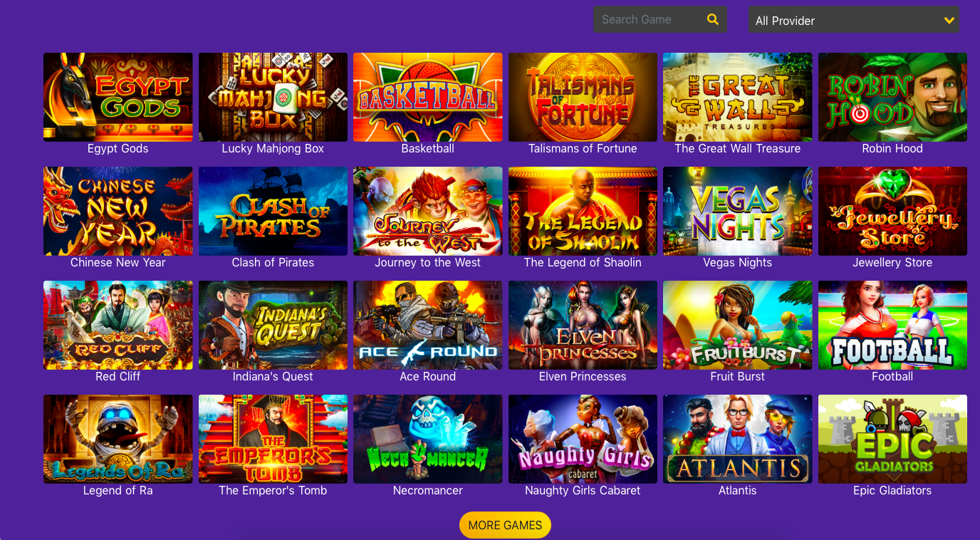The height and width of the screenshot is (540, 980).
Task: Select the Atlantis title link
Action: pyautogui.click(x=738, y=491)
